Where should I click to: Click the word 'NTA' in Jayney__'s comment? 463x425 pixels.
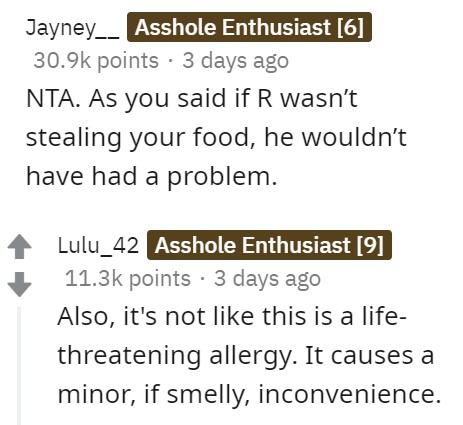click(x=53, y=99)
